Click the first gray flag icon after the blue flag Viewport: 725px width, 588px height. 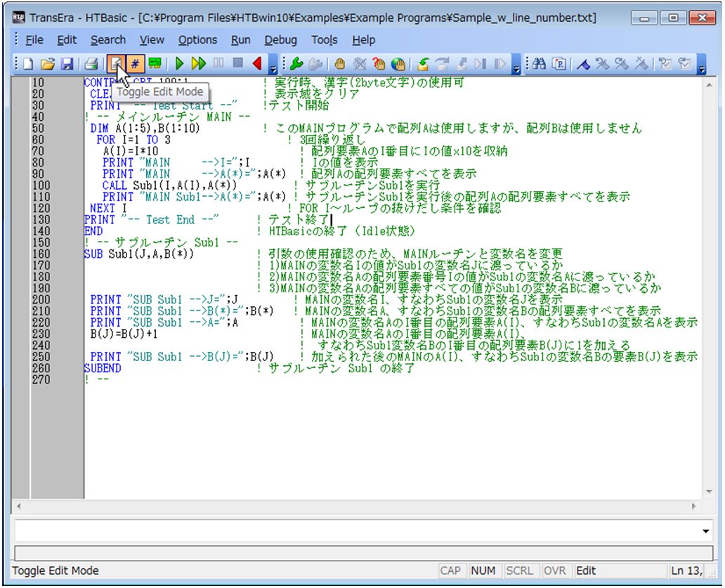603,64
